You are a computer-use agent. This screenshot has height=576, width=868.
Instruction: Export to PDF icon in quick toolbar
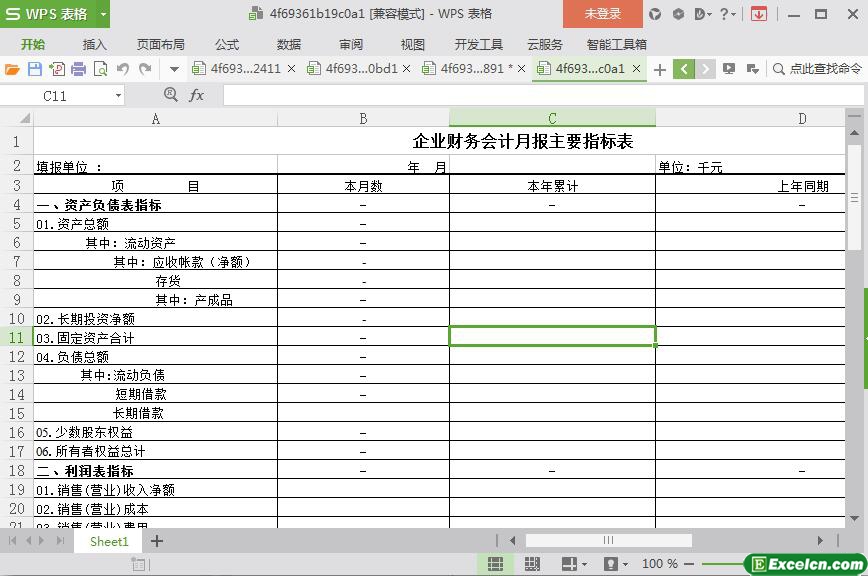56,69
